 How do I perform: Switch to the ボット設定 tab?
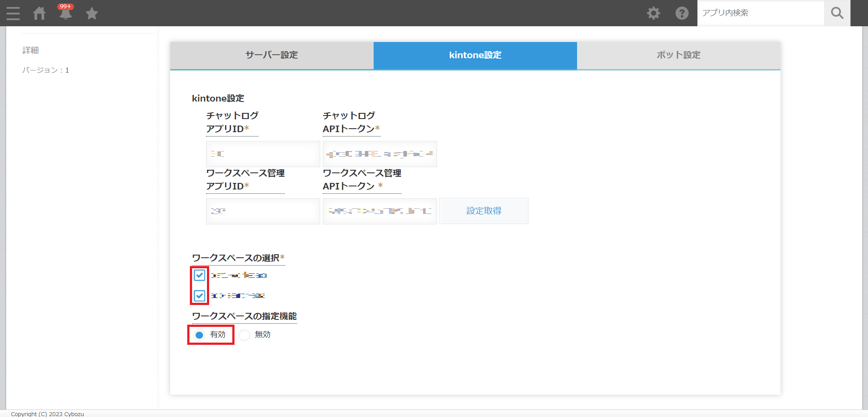[x=679, y=55]
